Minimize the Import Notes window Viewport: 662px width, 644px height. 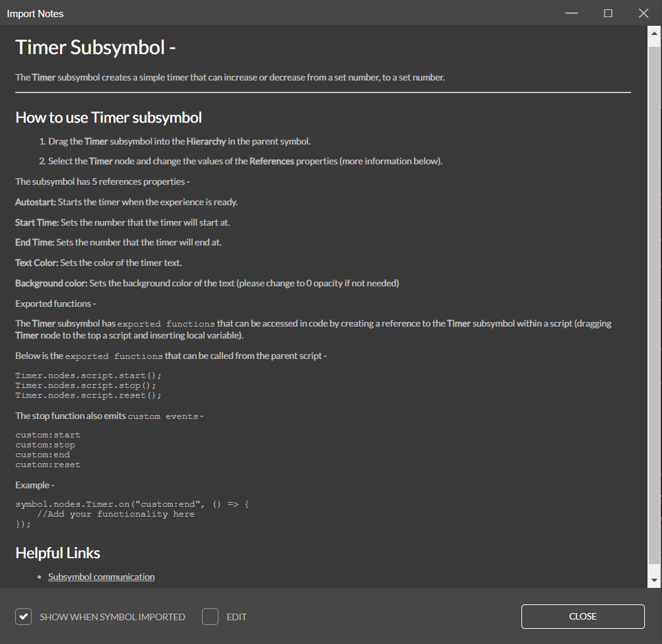(572, 13)
